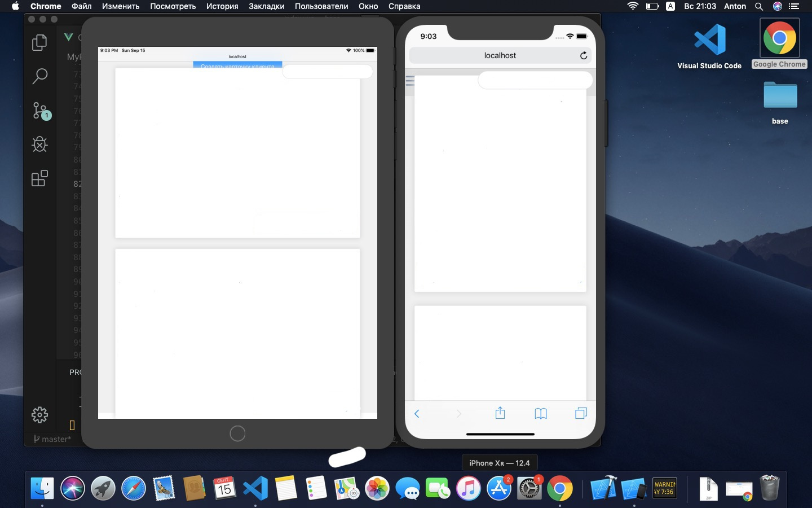Open Safari from the dock

point(134,488)
